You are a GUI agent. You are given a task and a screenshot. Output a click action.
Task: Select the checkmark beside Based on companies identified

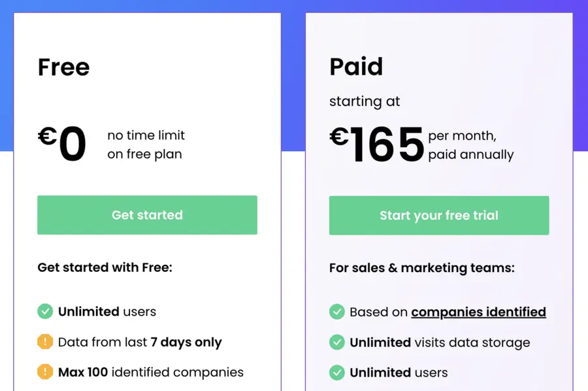tap(337, 312)
